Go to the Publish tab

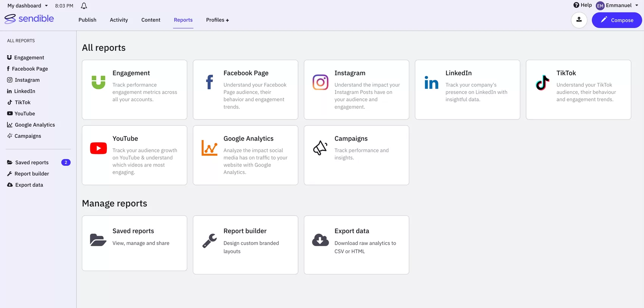click(88, 20)
